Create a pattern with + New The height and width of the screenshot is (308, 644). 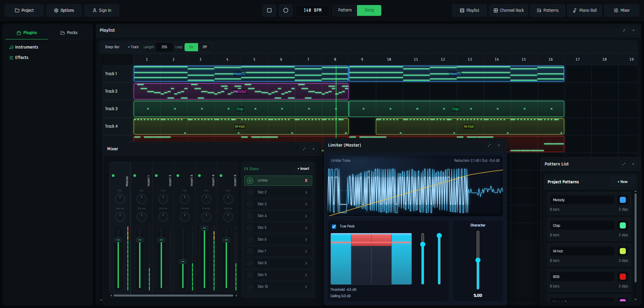coord(622,182)
